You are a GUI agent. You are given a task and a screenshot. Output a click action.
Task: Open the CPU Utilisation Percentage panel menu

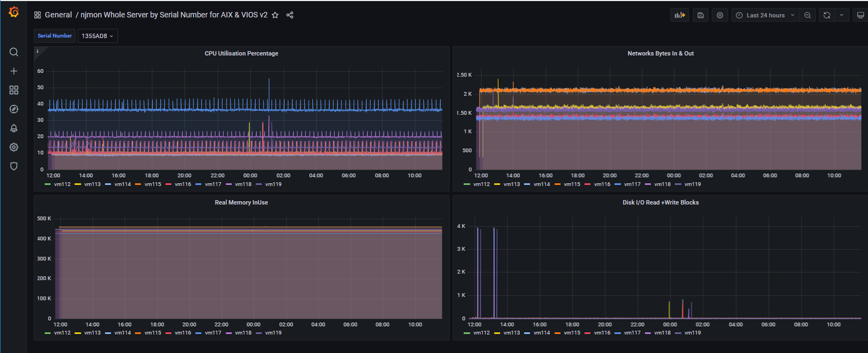pyautogui.click(x=241, y=53)
